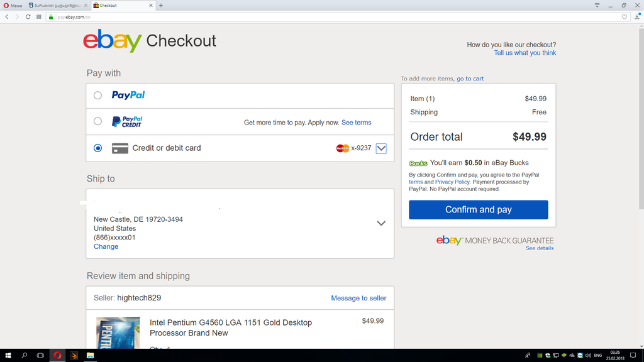Viewport: 644px width, 362px height.
Task: Go back using the browser back arrow
Action: coord(7,17)
